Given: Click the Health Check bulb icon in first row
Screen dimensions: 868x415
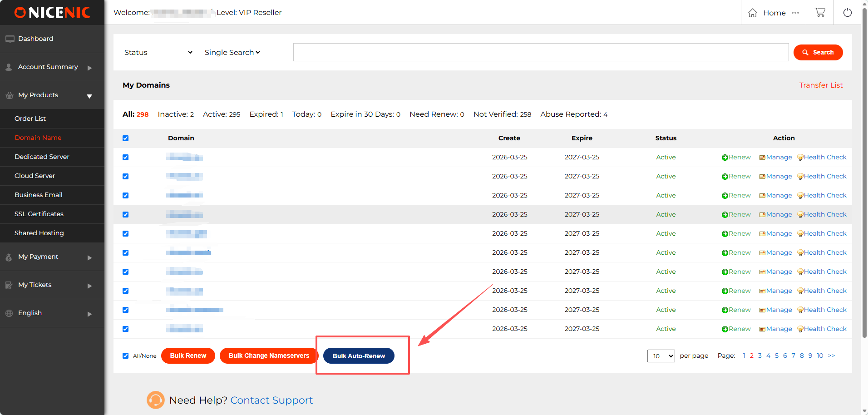Looking at the screenshot, I should (x=800, y=158).
